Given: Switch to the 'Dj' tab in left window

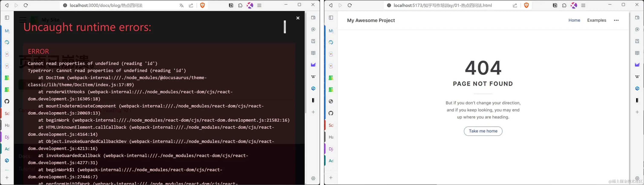Looking at the screenshot, I should coord(7,137).
